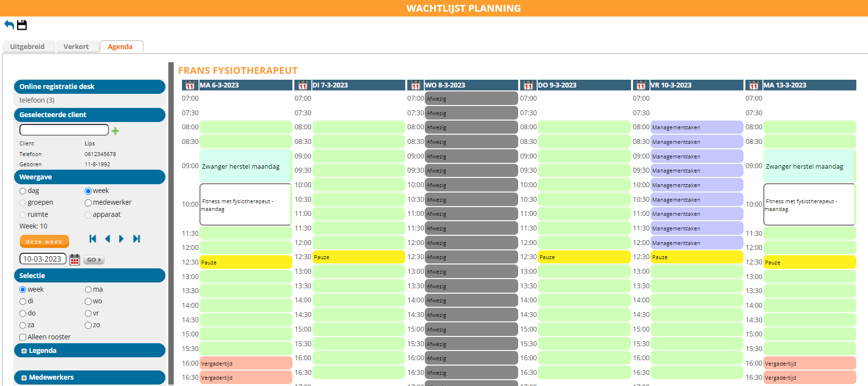Screen dimensions: 868x386
Task: Go to next week arrow
Action: coord(121,239)
